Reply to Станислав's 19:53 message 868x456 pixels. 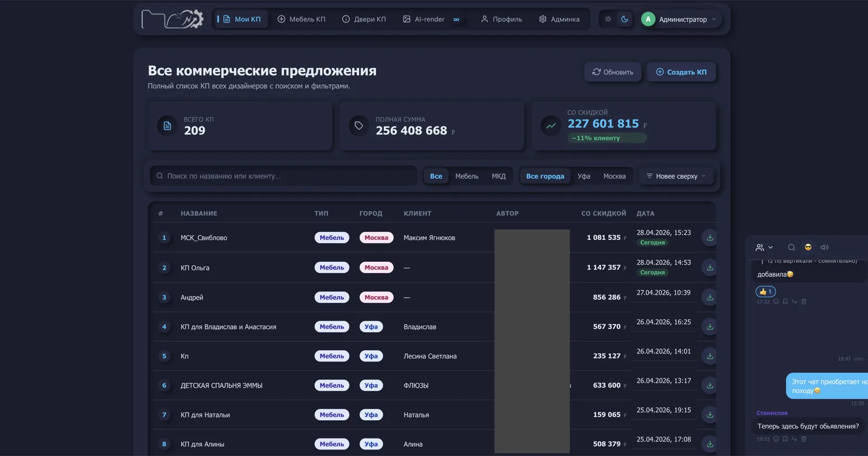(794, 439)
